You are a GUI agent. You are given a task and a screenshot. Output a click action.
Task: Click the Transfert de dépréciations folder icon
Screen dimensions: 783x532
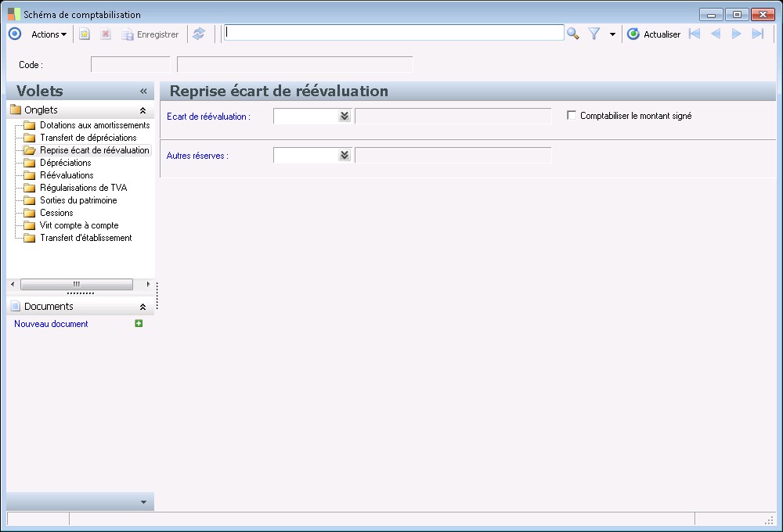click(30, 138)
